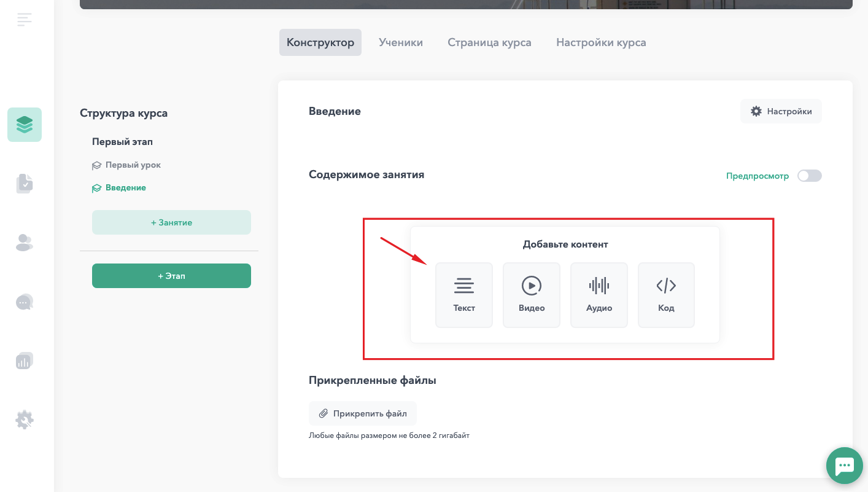Click the Добавьте контент title
This screenshot has width=868, height=492.
pos(565,244)
